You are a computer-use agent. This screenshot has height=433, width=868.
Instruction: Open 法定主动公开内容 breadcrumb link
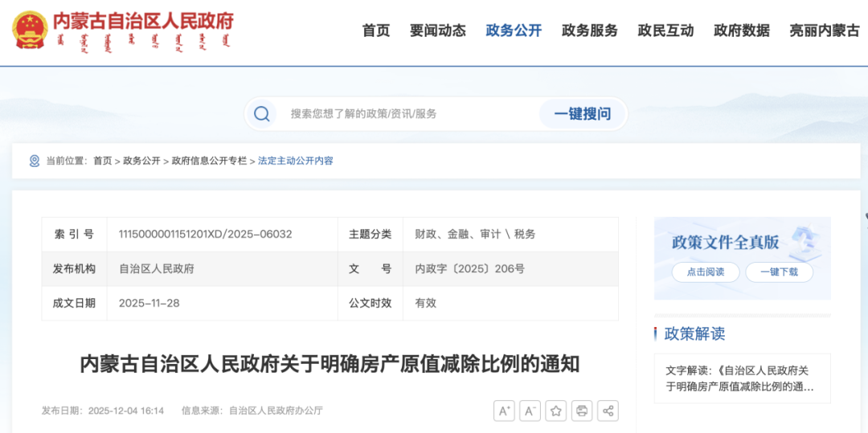(295, 161)
